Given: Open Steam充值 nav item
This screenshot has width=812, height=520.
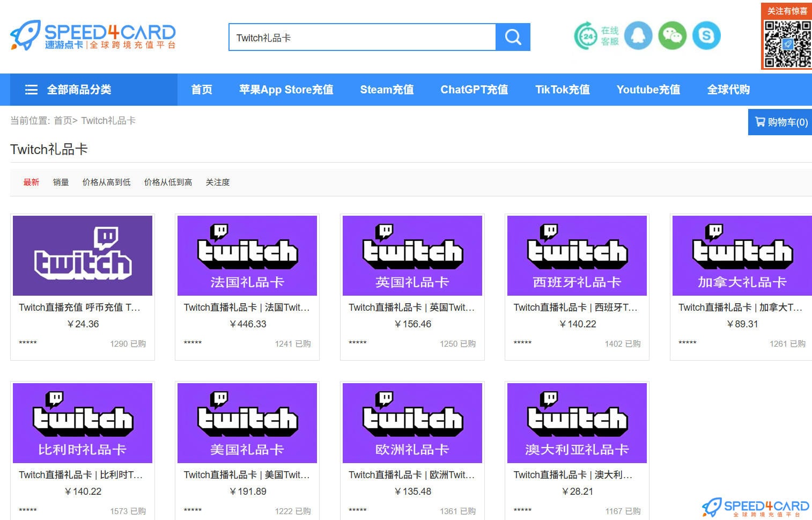Looking at the screenshot, I should [x=387, y=90].
